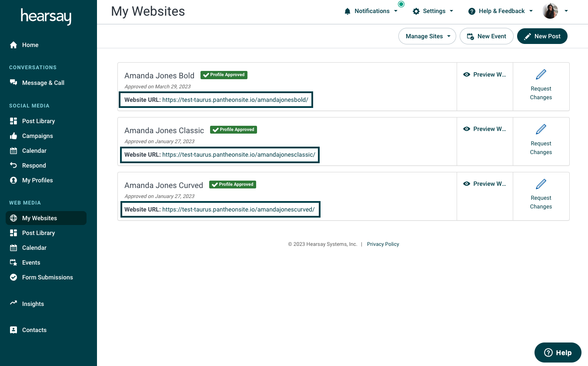Click the New Post button

tap(542, 36)
